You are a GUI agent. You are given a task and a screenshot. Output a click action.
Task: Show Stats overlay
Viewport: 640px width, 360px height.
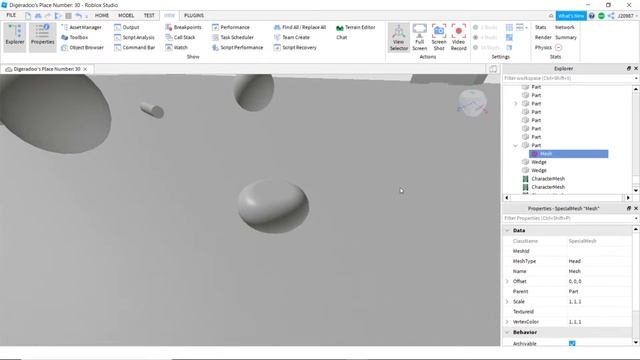tap(540, 27)
